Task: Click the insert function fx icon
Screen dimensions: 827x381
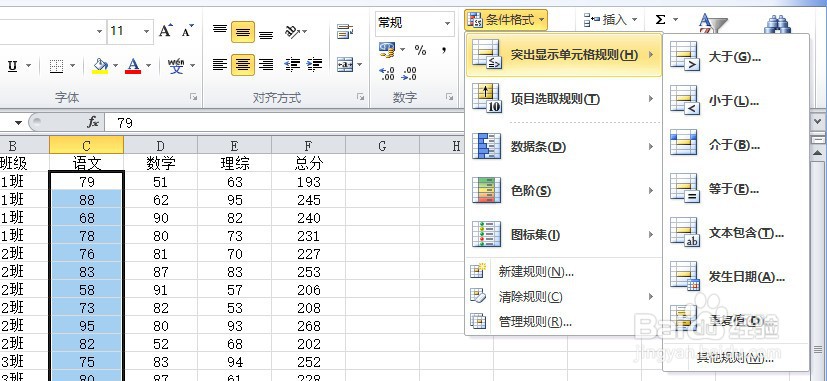Action: tap(93, 123)
